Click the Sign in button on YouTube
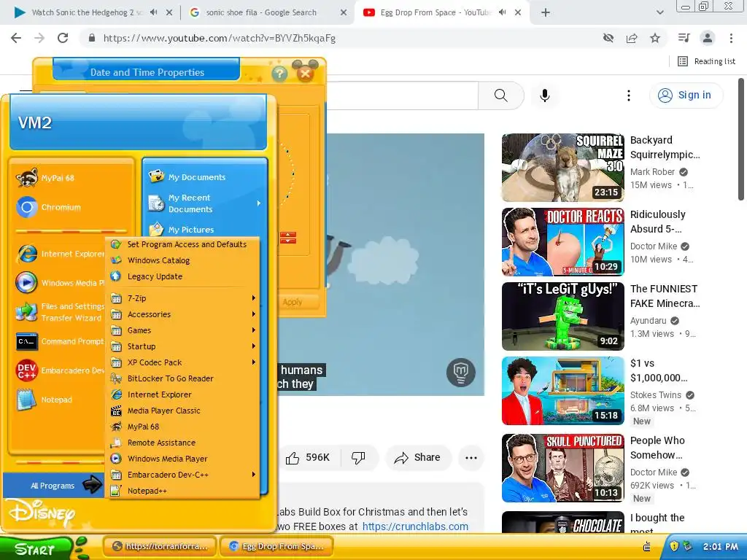 (x=686, y=96)
